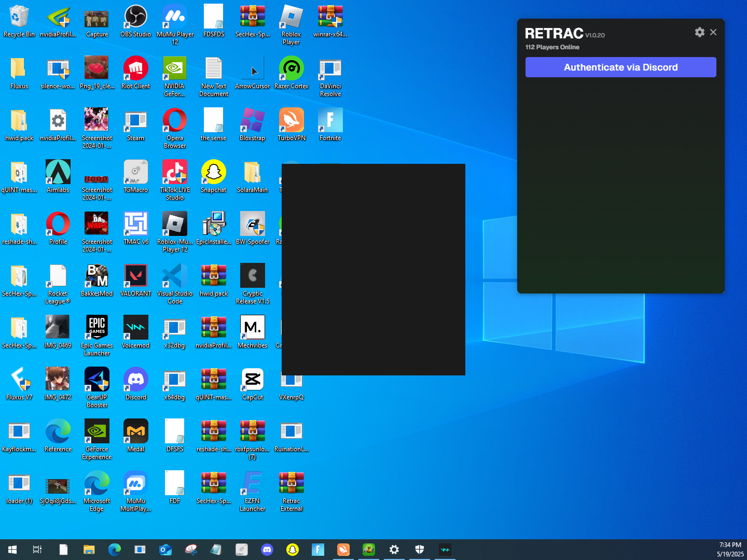Image resolution: width=747 pixels, height=560 pixels.
Task: Select the Bloxstrap desktop shortcut
Action: point(253,125)
